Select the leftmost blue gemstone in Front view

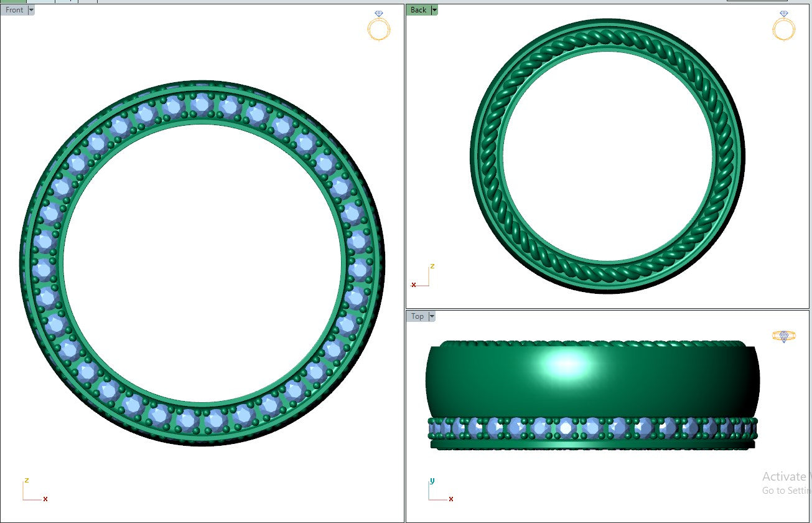(x=42, y=268)
